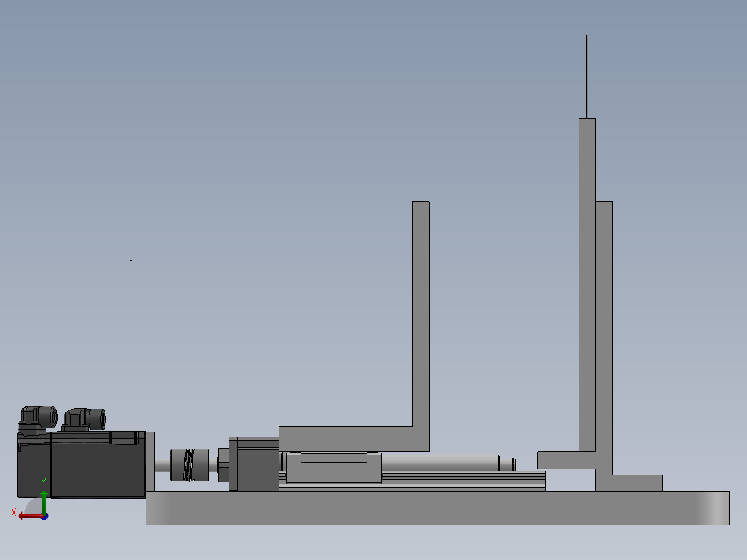Click the motor mounting flange plate
This screenshot has width=747, height=560.
click(x=150, y=462)
